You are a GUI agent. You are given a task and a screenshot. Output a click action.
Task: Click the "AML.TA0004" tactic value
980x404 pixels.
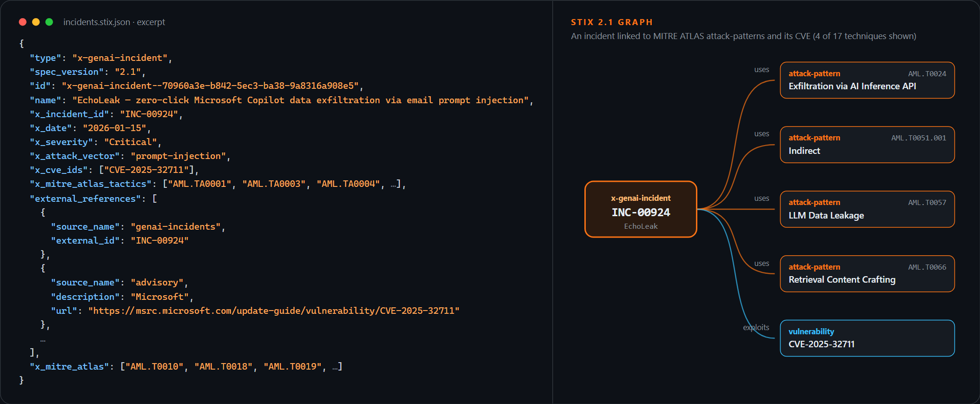[x=348, y=184]
